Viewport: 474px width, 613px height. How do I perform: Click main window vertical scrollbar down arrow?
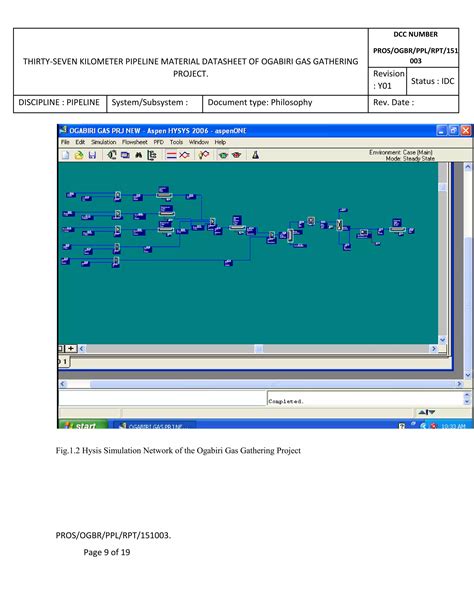(468, 375)
